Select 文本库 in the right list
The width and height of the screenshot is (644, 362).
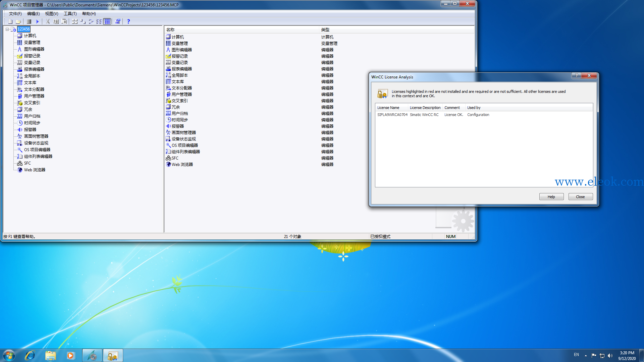(178, 82)
